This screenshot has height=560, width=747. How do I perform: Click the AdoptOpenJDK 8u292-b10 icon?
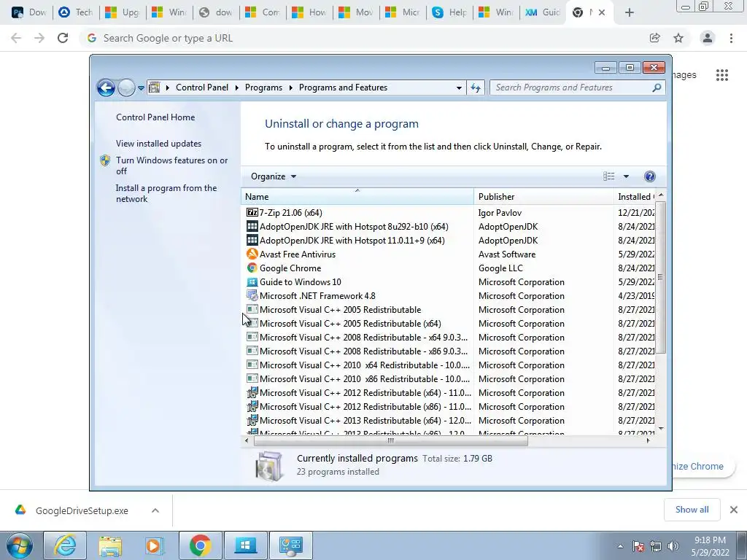pos(252,226)
